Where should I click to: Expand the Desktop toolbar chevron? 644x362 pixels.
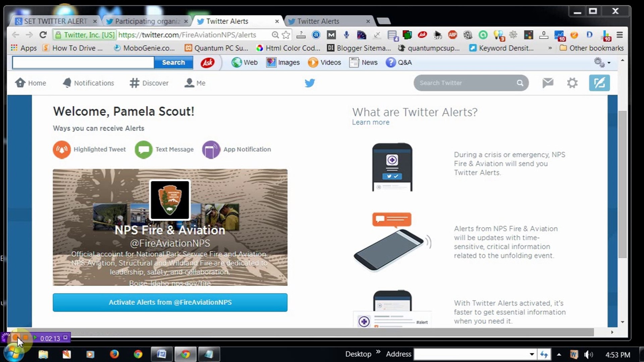click(x=378, y=352)
